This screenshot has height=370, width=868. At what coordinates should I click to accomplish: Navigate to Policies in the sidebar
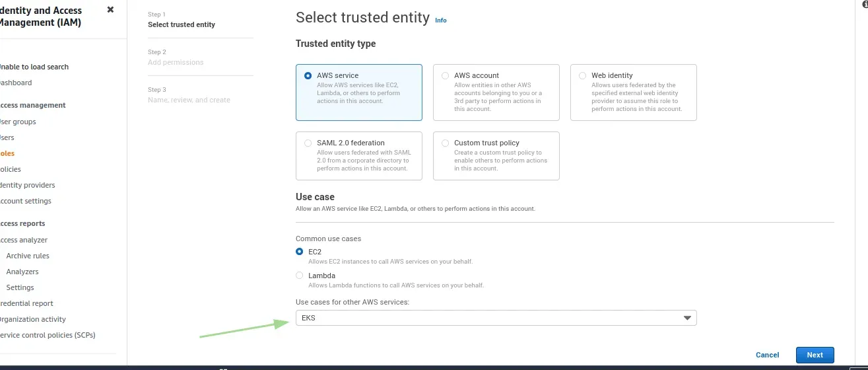(x=11, y=169)
